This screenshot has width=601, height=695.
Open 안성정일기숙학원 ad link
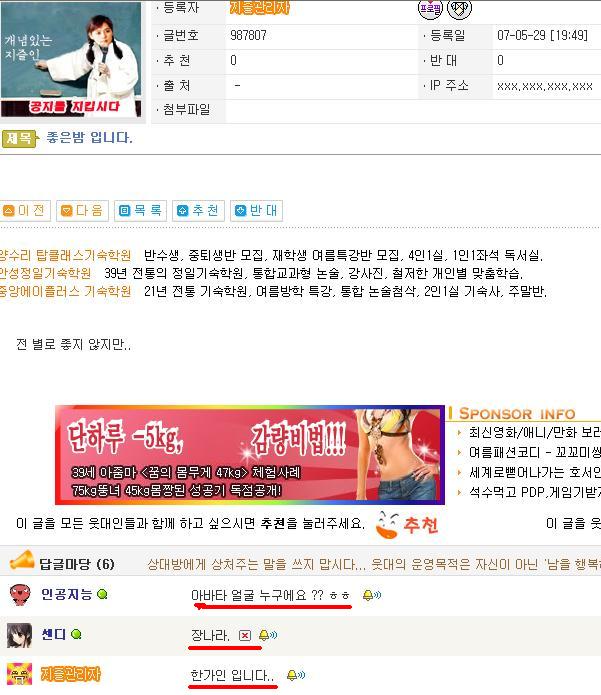coord(45,273)
